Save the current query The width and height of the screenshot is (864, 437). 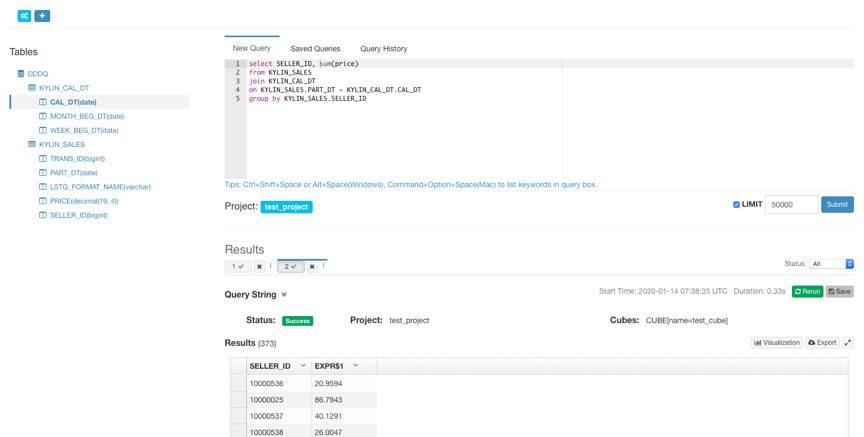pos(840,292)
